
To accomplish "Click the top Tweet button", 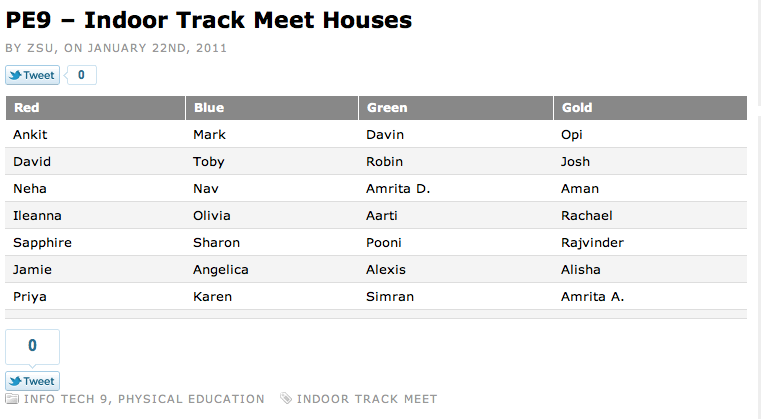I will pos(32,75).
